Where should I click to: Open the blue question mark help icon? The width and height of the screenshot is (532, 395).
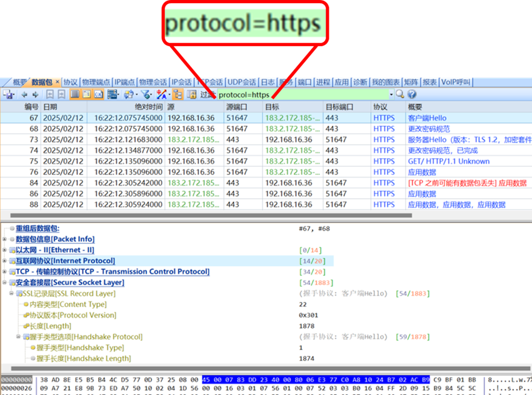pos(411,94)
